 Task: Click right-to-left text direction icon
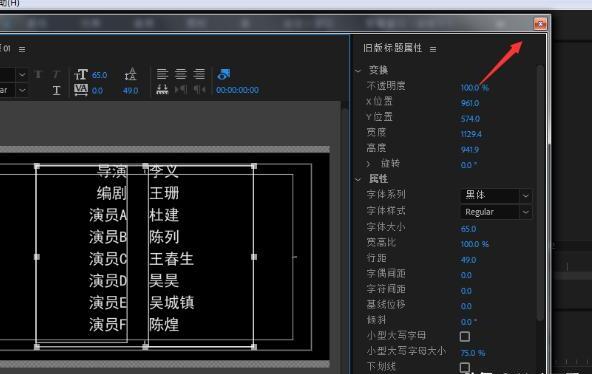pos(199,90)
